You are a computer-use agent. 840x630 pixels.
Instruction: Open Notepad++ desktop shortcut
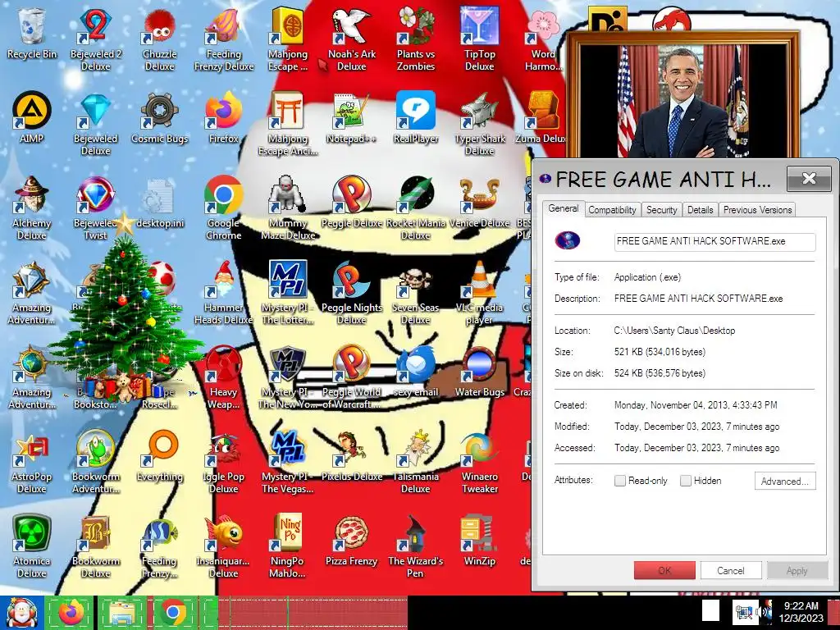(351, 116)
